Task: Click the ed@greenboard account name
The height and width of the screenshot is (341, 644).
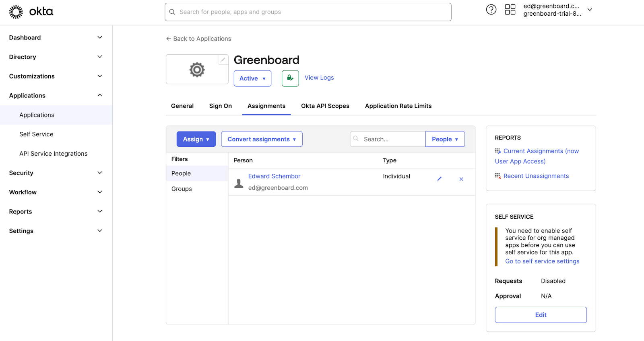Action: [551, 6]
